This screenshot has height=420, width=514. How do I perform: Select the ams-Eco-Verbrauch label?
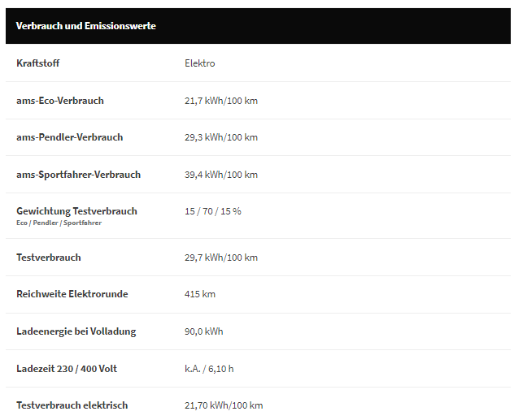pyautogui.click(x=60, y=101)
